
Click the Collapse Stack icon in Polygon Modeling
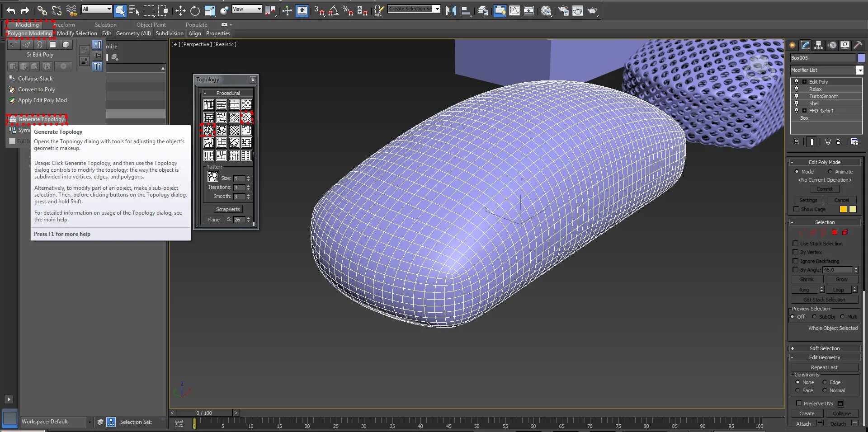[x=12, y=78]
